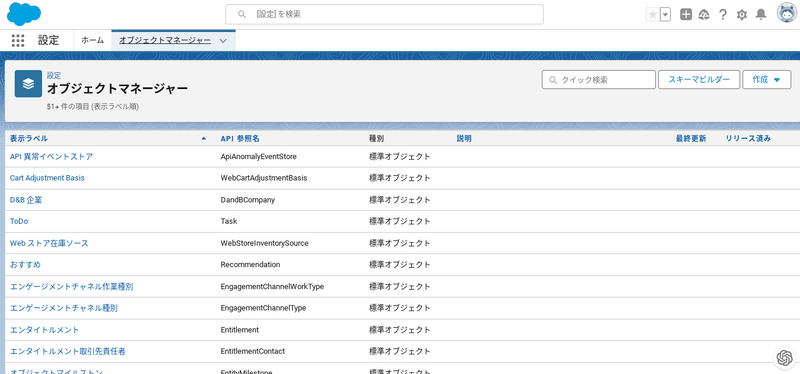The width and height of the screenshot is (800, 374).
Task: Open the ToDo object link
Action: pos(18,221)
